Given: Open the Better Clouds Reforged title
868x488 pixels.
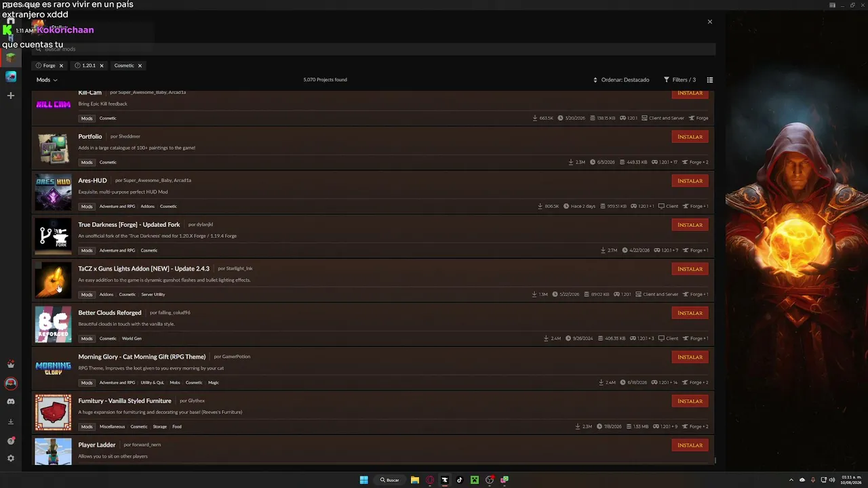Looking at the screenshot, I should tap(110, 312).
